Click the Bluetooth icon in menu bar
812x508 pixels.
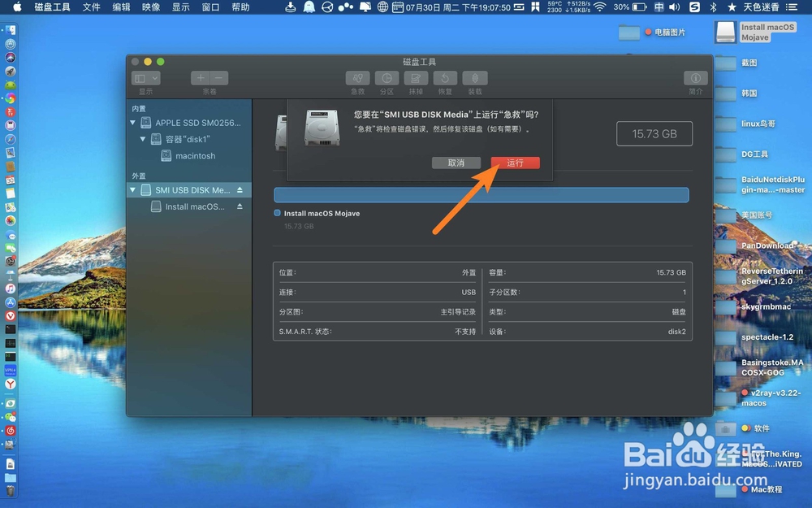[713, 7]
